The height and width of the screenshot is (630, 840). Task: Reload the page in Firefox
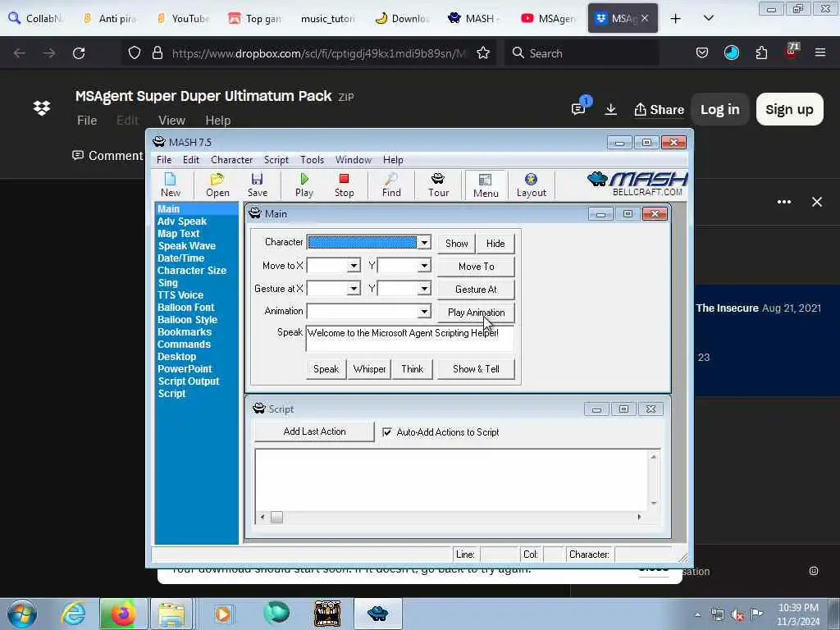pyautogui.click(x=79, y=53)
